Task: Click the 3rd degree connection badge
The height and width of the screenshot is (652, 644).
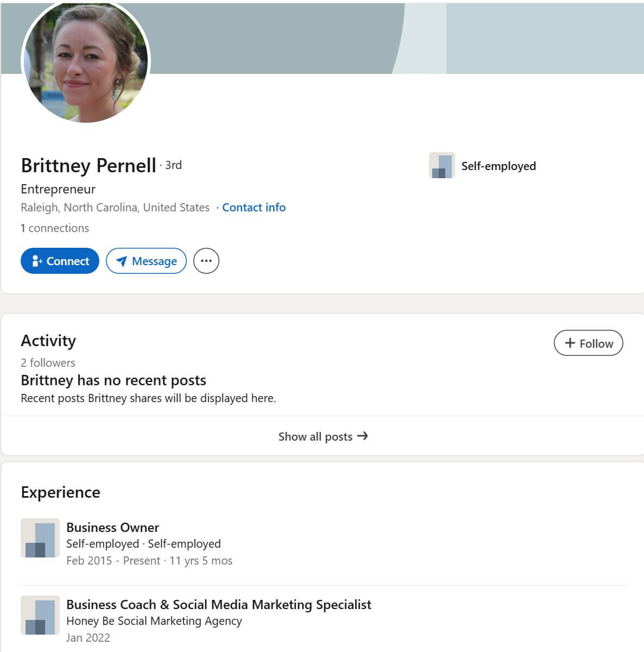Action: (x=173, y=165)
